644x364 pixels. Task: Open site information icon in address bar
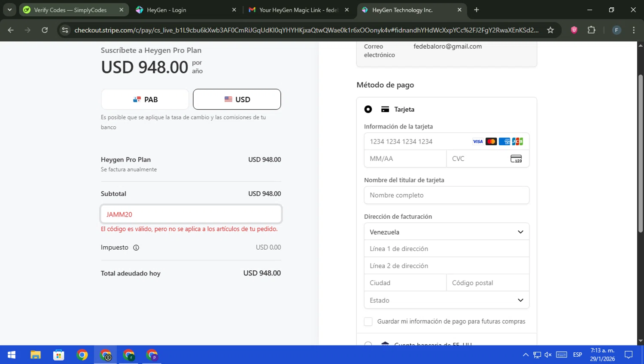tap(65, 30)
